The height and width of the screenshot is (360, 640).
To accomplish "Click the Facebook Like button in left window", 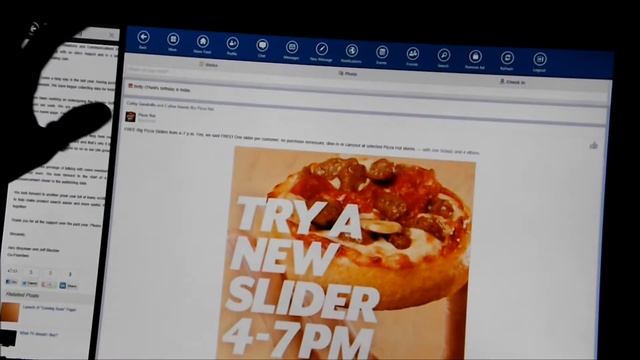I will [x=11, y=282].
